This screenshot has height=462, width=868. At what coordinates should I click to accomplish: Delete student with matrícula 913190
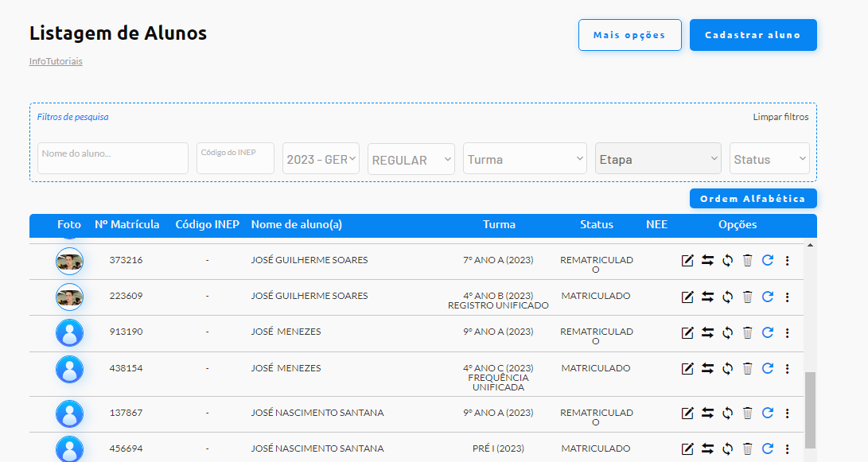[747, 332]
